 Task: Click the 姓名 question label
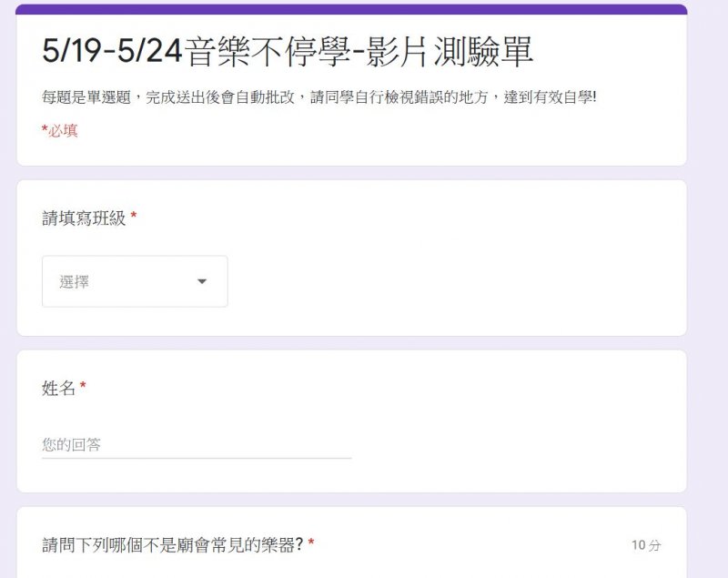tap(58, 388)
